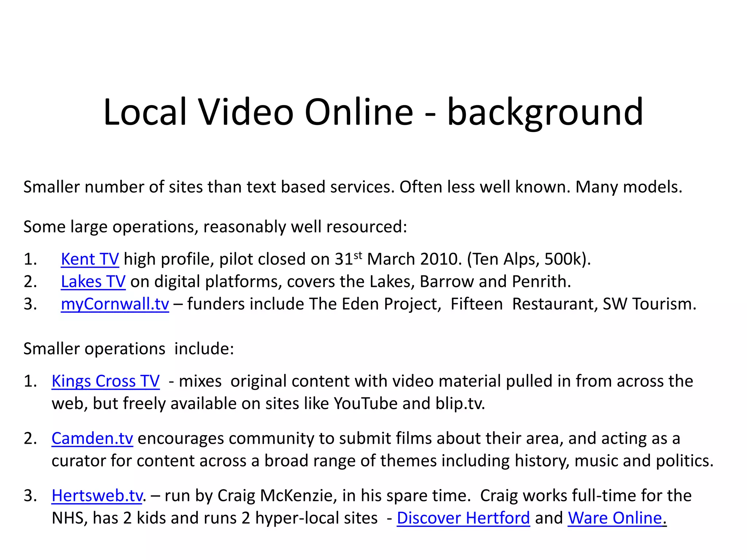Visit the Hertsweb.tv link
The height and width of the screenshot is (560, 747).
[x=97, y=496]
